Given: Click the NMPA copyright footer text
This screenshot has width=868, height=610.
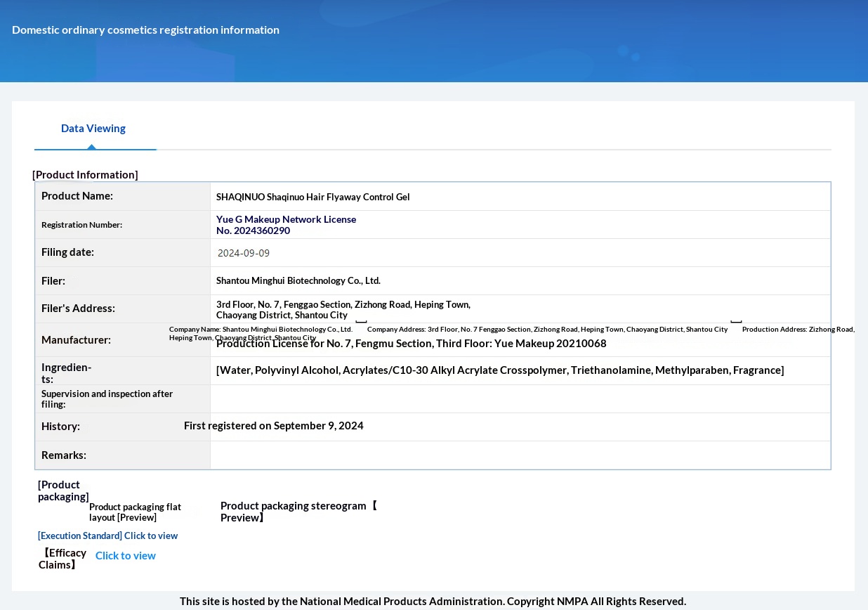Looking at the screenshot, I should tap(433, 602).
